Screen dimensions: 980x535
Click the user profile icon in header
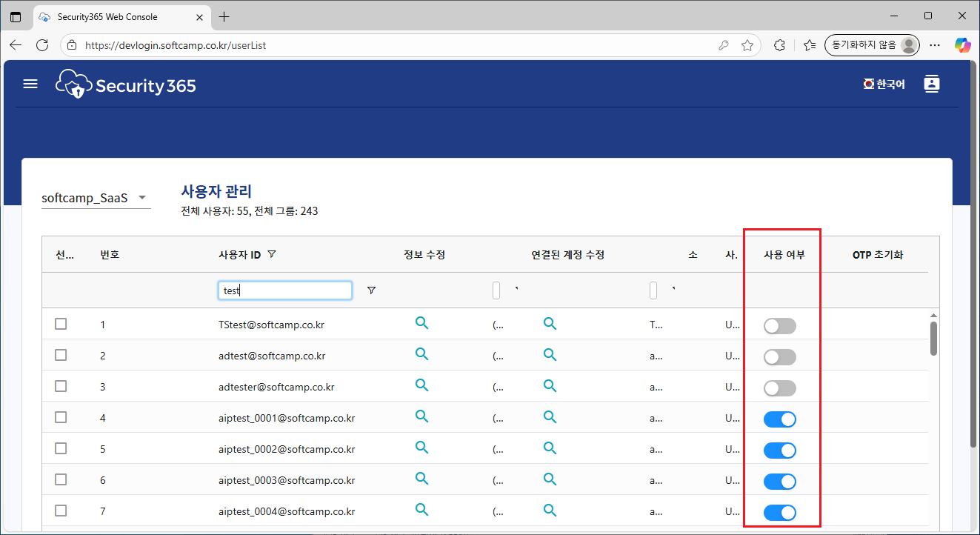(x=931, y=84)
